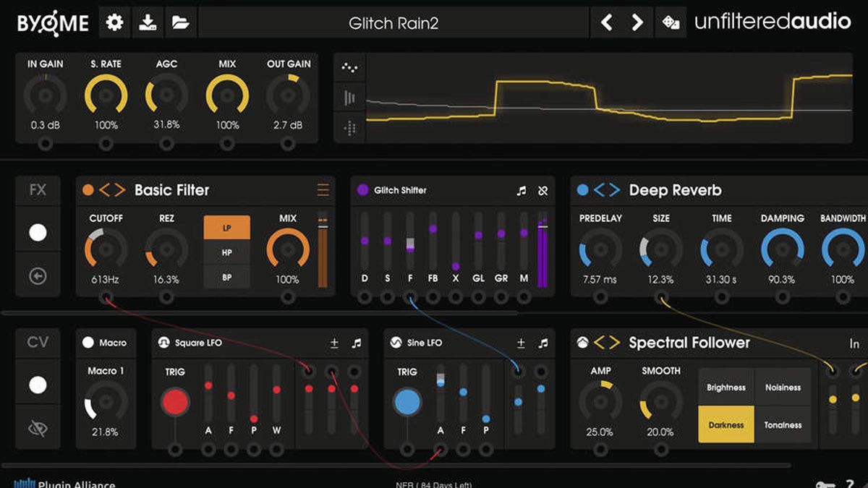
Task: Open the Basic Filter hamburger menu
Action: pyautogui.click(x=323, y=190)
